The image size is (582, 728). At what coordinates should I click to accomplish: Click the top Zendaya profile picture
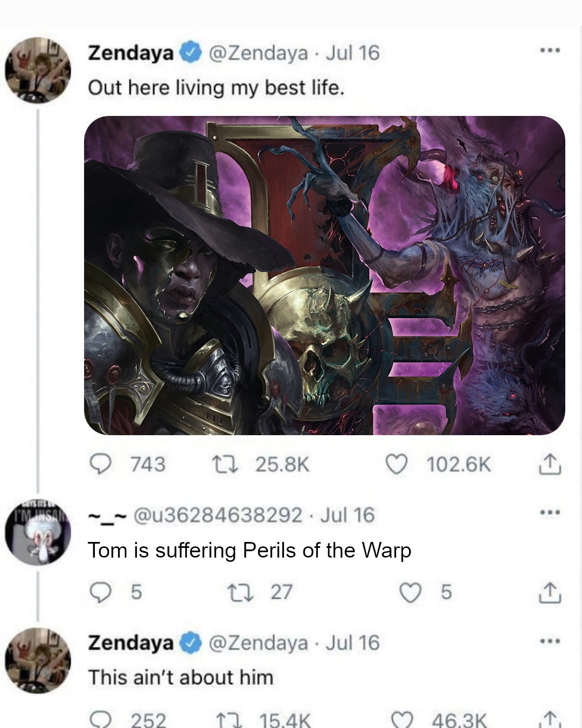[38, 70]
